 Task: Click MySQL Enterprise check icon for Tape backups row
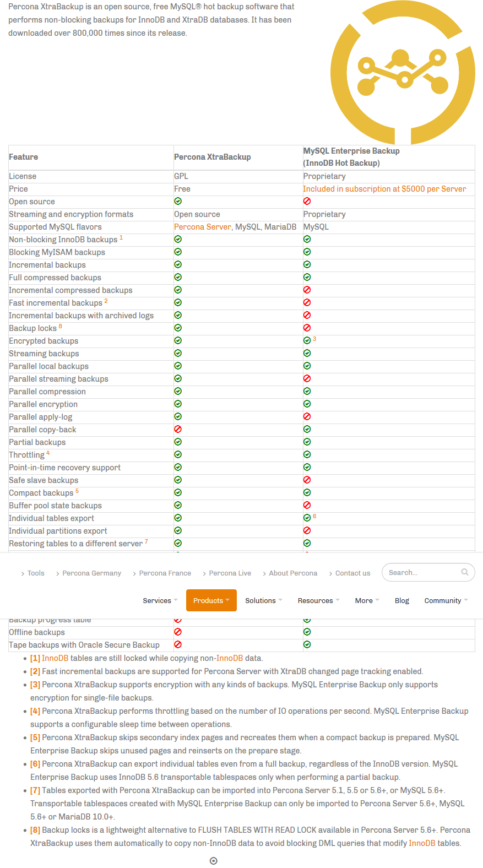[307, 644]
